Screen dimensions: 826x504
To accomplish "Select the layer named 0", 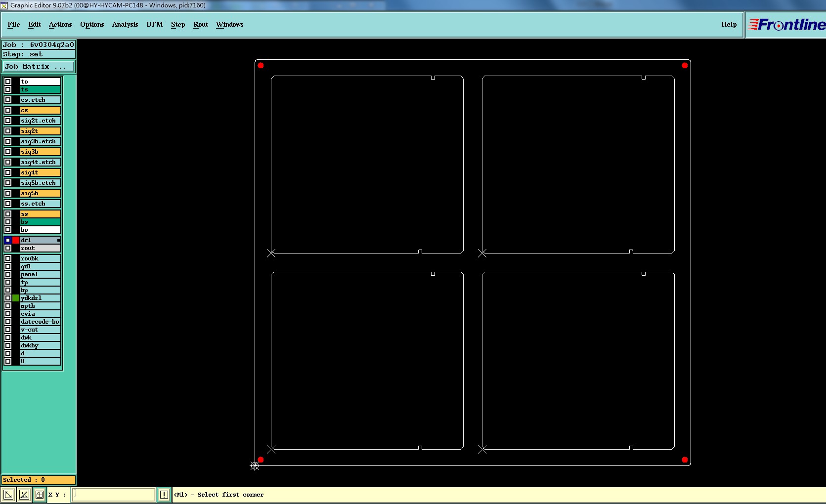I will [41, 361].
